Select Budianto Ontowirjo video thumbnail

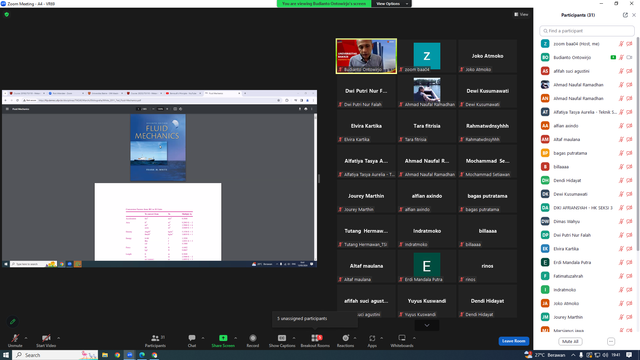[x=366, y=56]
